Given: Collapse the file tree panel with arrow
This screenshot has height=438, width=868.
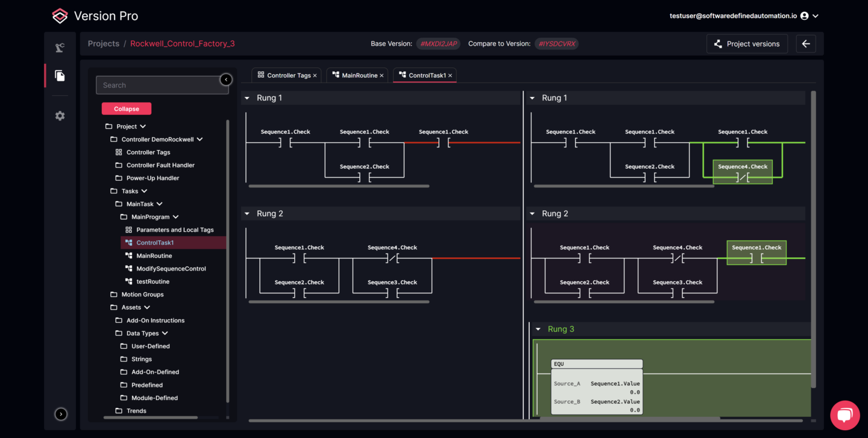Looking at the screenshot, I should 226,80.
